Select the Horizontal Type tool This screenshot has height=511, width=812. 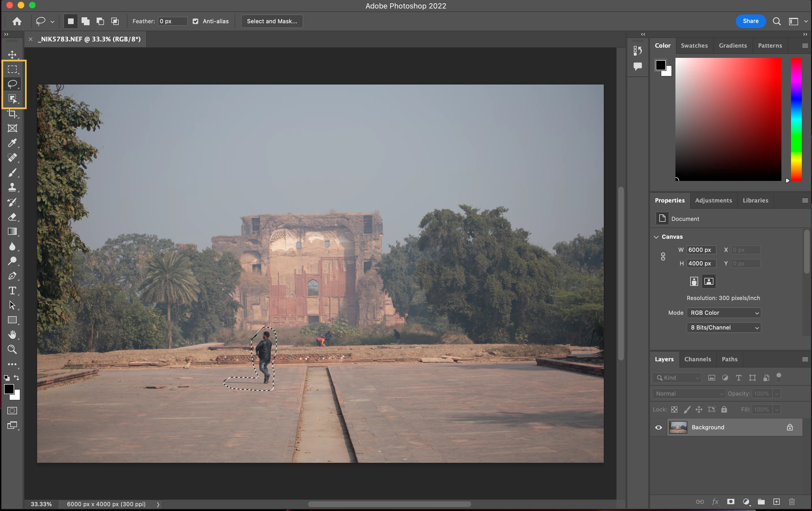[x=12, y=291]
